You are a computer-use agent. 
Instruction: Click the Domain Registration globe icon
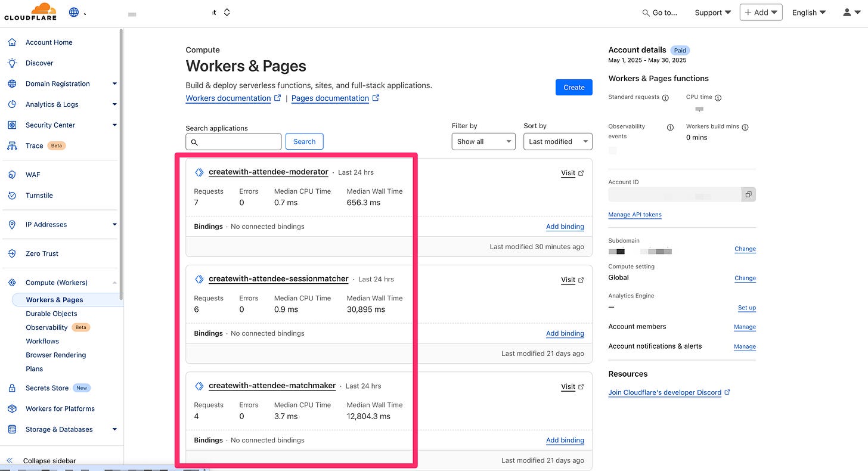[12, 84]
